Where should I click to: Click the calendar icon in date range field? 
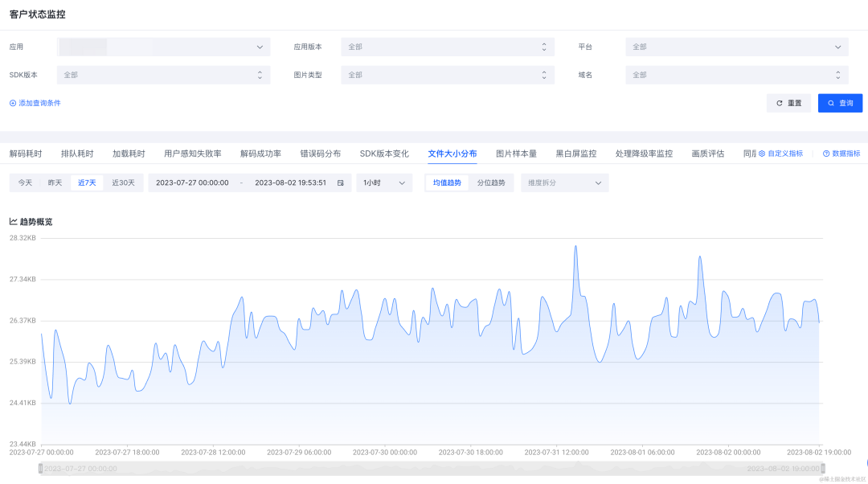(x=341, y=183)
